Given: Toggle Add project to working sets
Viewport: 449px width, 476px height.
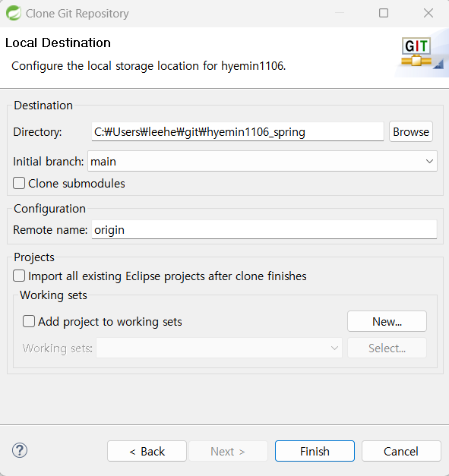Looking at the screenshot, I should [x=29, y=321].
